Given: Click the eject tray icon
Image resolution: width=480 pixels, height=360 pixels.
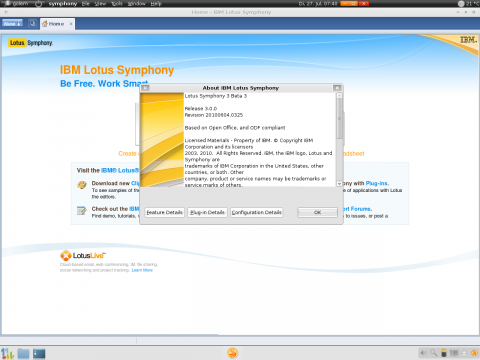Looking at the screenshot, I should pos(464,353).
